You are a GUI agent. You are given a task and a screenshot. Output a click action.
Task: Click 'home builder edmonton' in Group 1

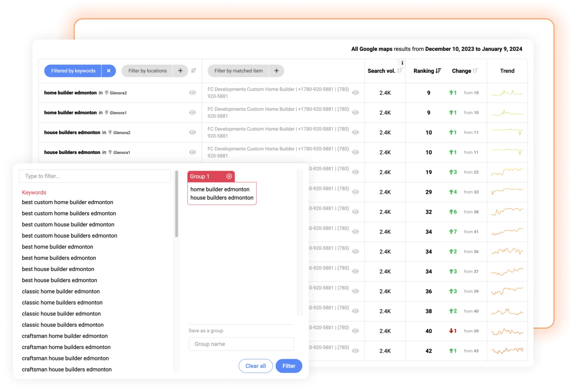(220, 189)
